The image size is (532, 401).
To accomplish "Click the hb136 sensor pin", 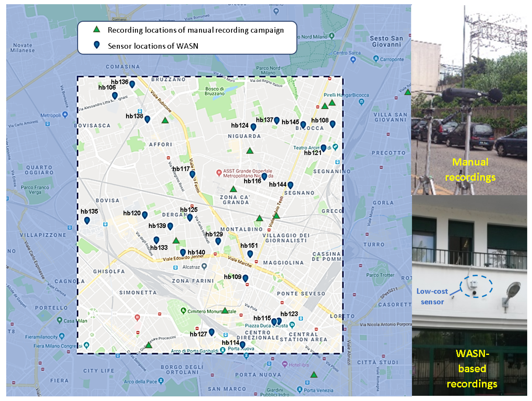I will [x=132, y=84].
